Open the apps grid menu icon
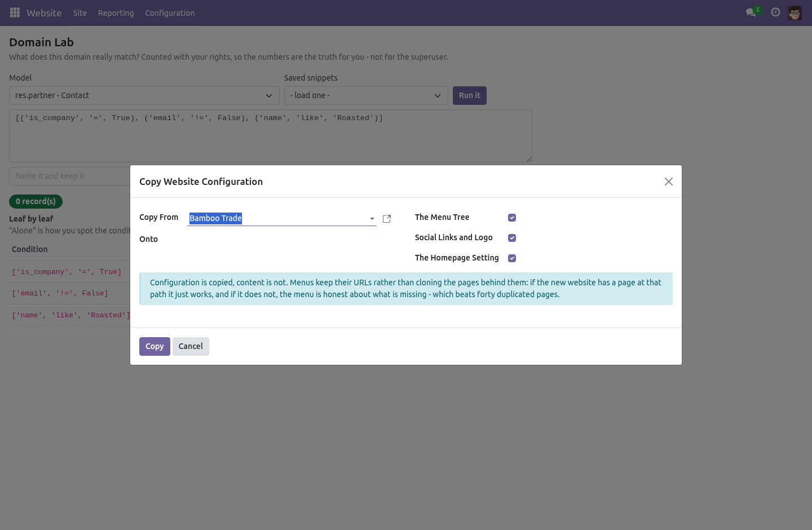This screenshot has height=530, width=812. click(x=15, y=12)
